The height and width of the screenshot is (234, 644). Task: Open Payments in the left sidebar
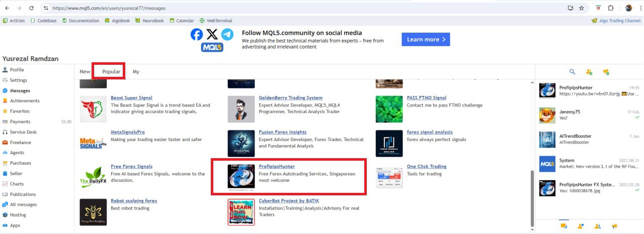coord(20,122)
